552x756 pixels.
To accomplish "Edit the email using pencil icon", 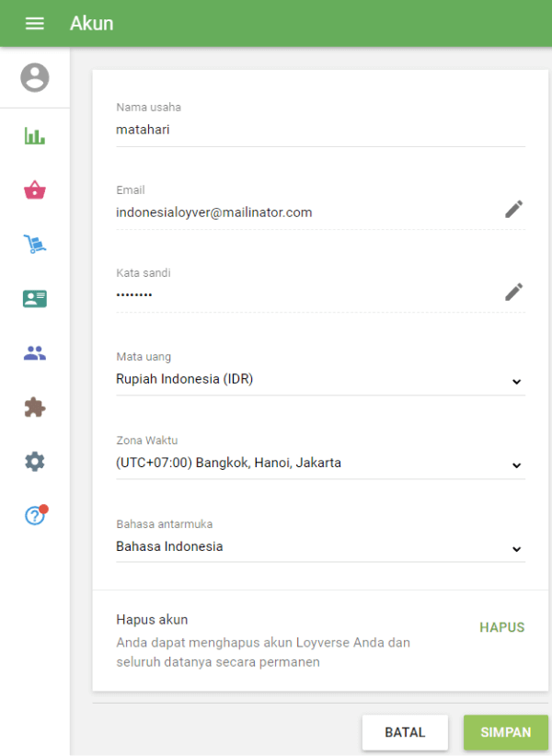I will coord(513,209).
